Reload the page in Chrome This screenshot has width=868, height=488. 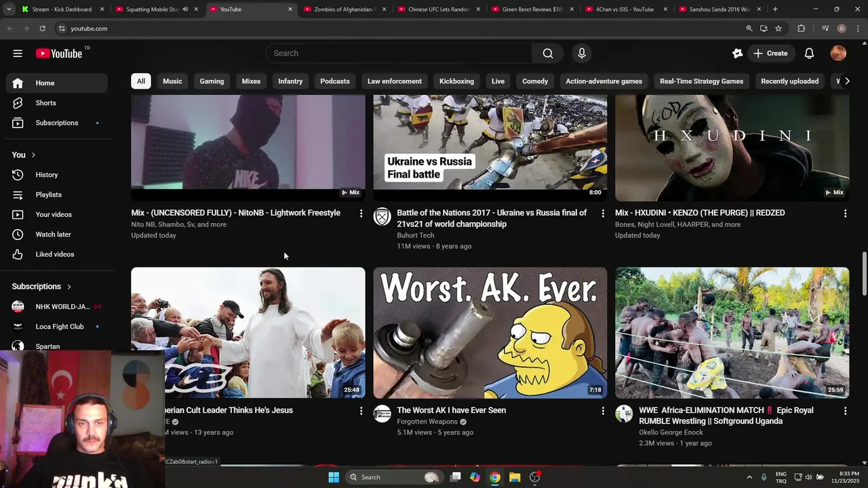(42, 28)
